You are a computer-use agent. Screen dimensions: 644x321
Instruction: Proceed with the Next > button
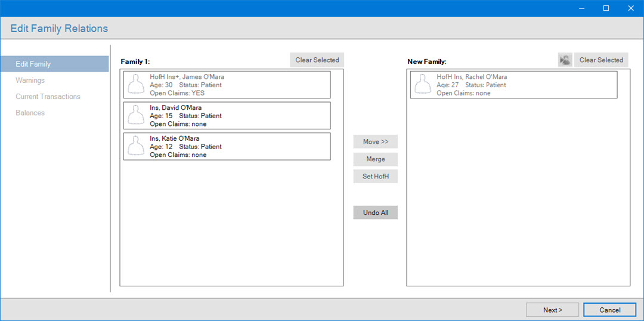[552, 310]
